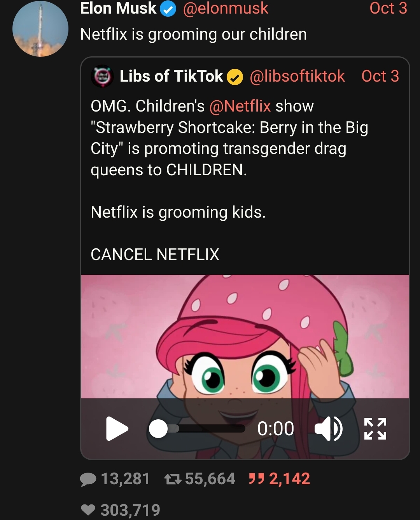Click the video progress slider knob

click(158, 429)
